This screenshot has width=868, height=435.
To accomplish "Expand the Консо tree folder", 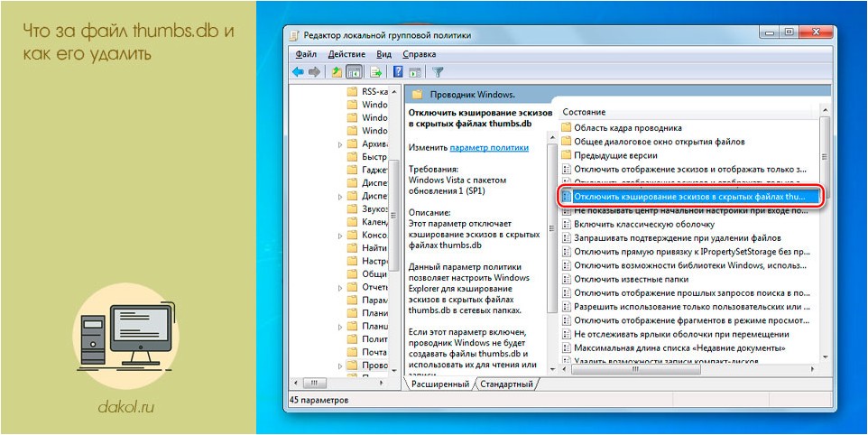I will tap(340, 236).
